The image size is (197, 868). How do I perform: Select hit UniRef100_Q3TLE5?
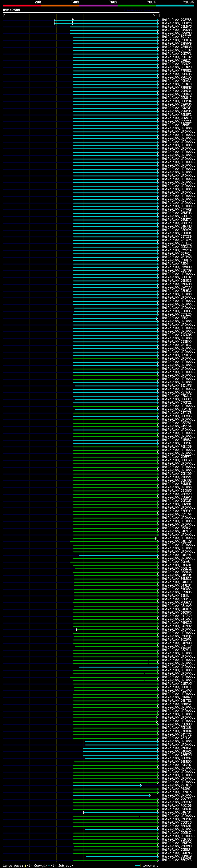[177, 243]
